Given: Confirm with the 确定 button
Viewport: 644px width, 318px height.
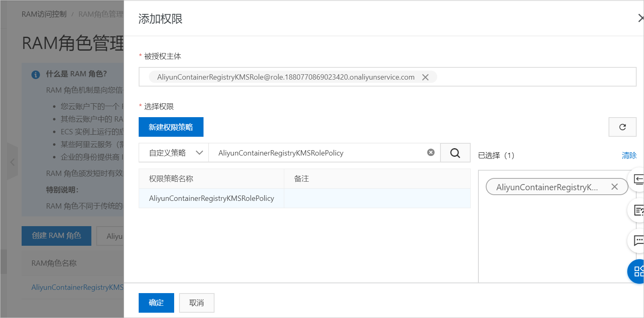Looking at the screenshot, I should tap(156, 302).
